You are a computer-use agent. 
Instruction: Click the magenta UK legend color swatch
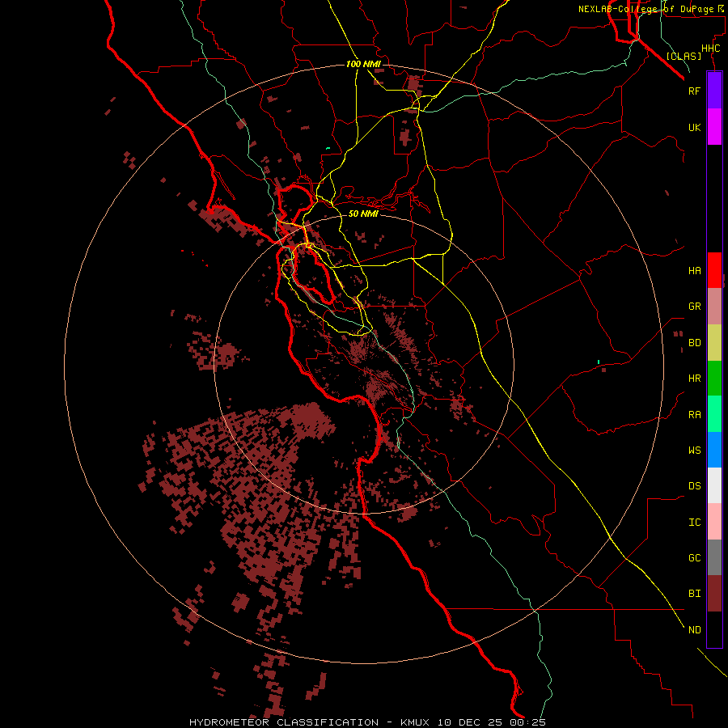(x=714, y=127)
